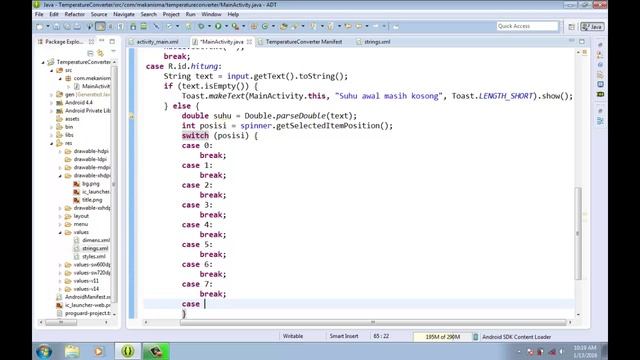Click the green Run toolbar button
Image resolution: width=640 pixels, height=360 pixels.
(x=218, y=27)
